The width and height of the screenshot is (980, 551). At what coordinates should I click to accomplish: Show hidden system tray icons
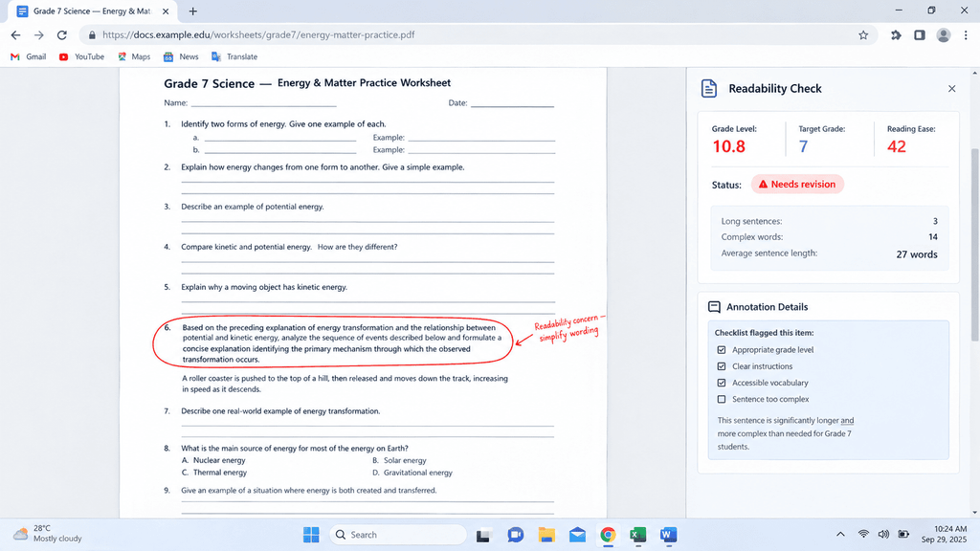840,534
